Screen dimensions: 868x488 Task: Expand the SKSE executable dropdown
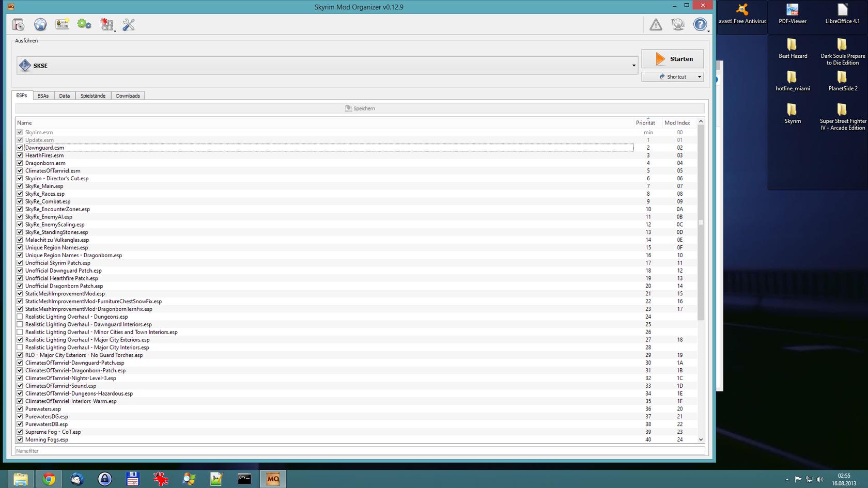pyautogui.click(x=633, y=66)
